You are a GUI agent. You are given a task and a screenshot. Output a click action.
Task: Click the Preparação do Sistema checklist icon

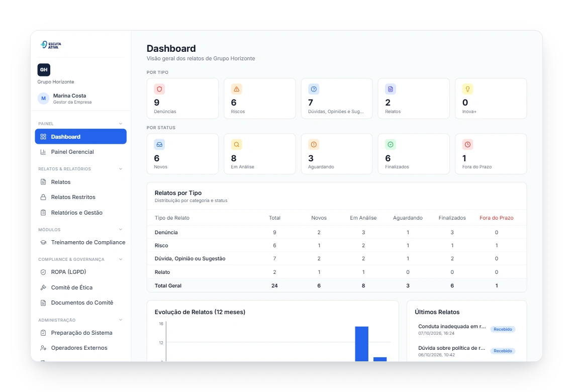point(43,333)
